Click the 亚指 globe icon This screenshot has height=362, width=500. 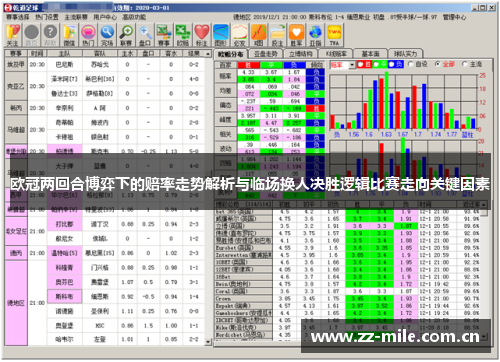(x=315, y=35)
